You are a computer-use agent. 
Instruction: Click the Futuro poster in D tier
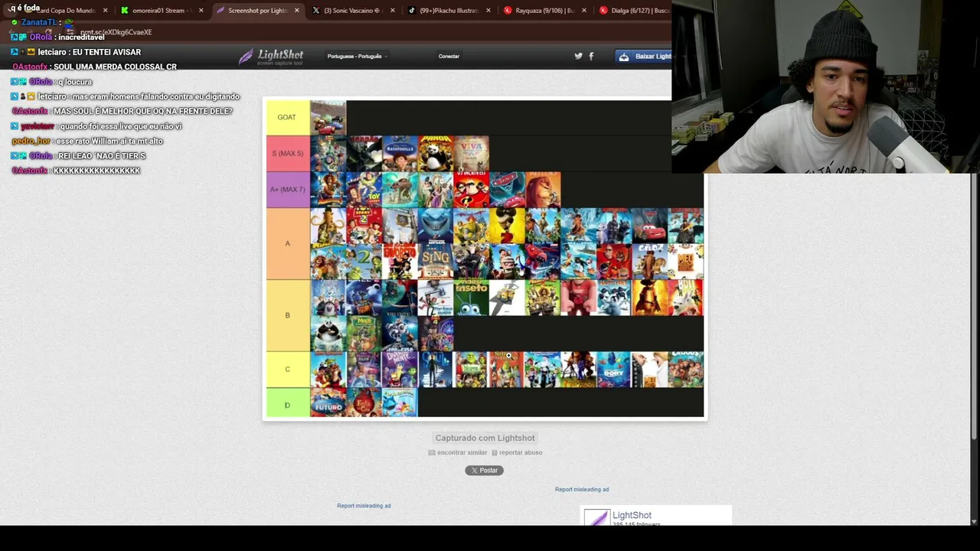[328, 403]
